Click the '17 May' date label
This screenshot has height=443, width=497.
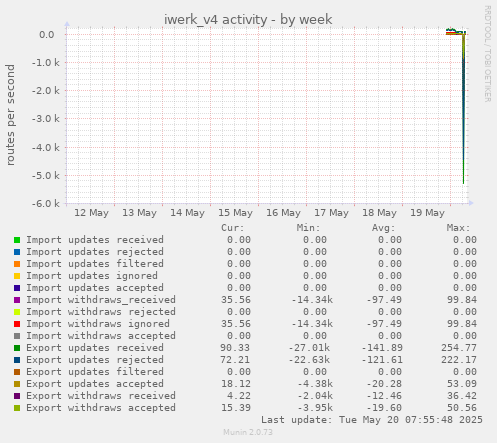pos(331,213)
